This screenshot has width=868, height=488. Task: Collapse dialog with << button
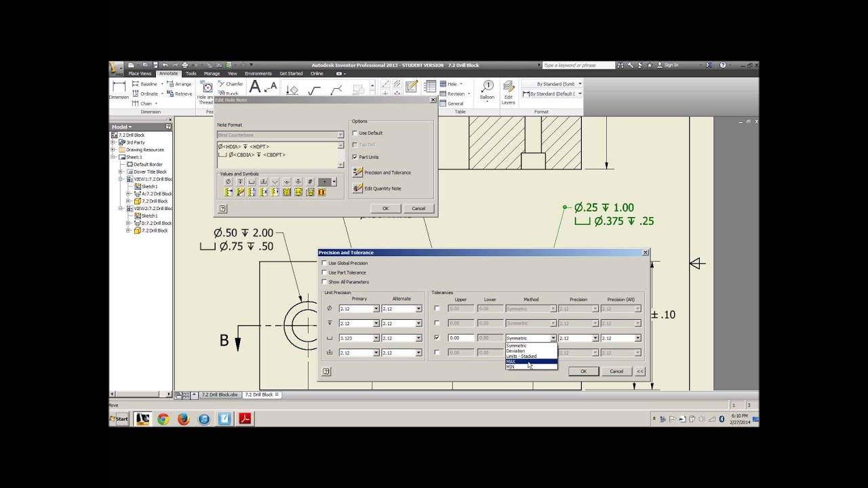coord(639,371)
